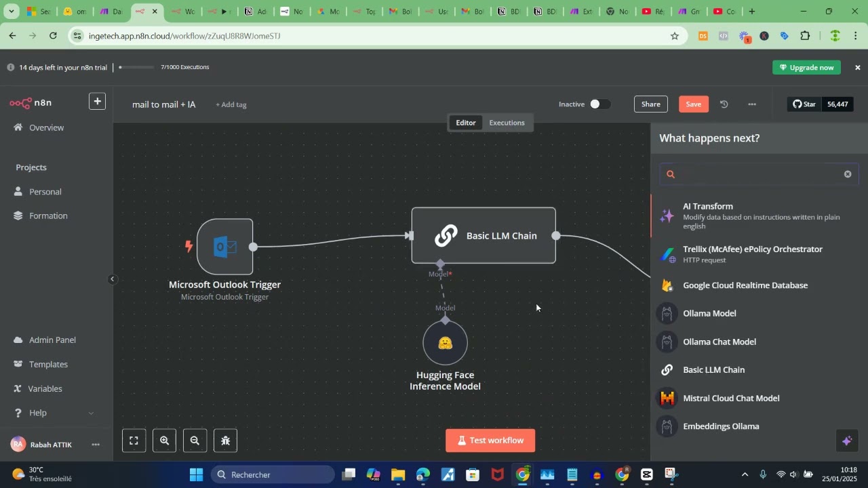Click the browser address bar
This screenshot has height=488, width=868.
376,36
